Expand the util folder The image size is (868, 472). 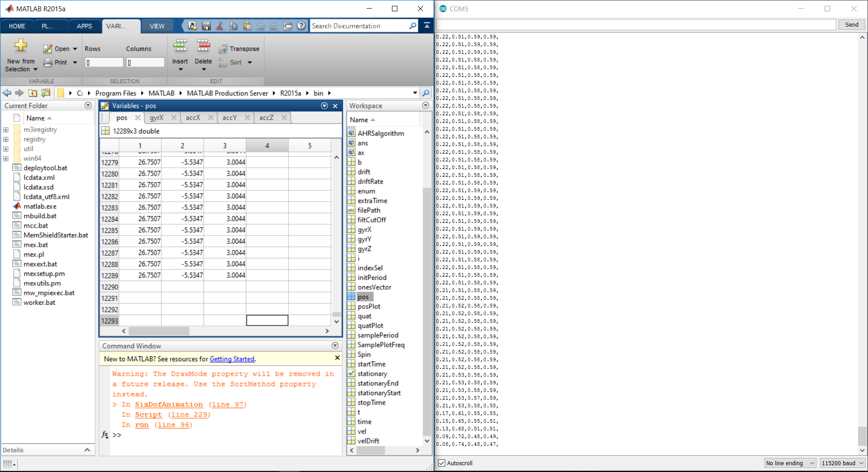(6, 149)
